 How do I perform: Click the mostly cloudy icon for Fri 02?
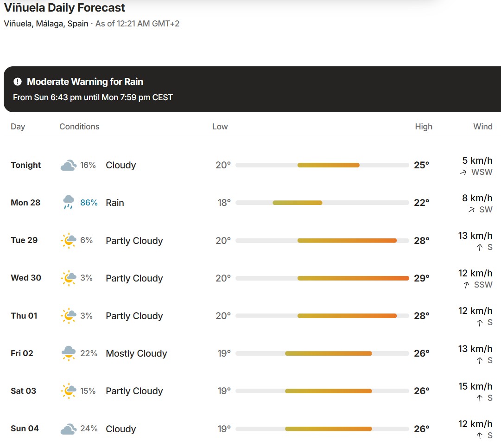[x=69, y=353]
